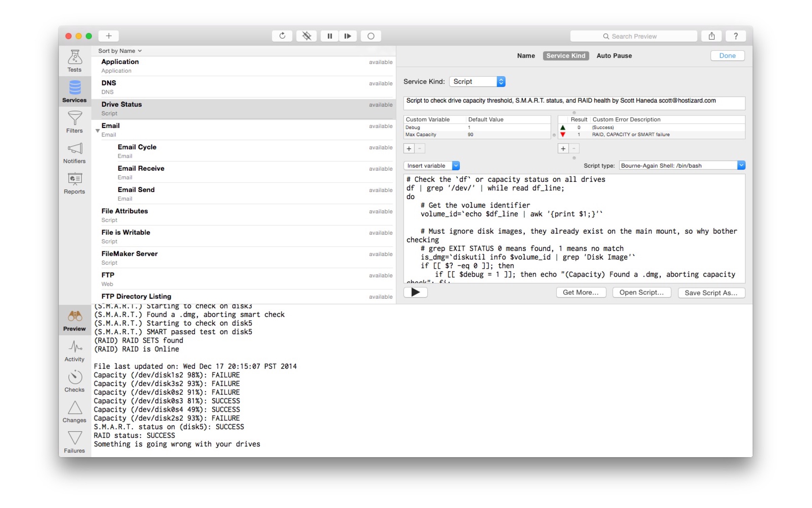Image resolution: width=812 pixels, height=508 pixels.
Task: Click the Done button
Action: [727, 56]
